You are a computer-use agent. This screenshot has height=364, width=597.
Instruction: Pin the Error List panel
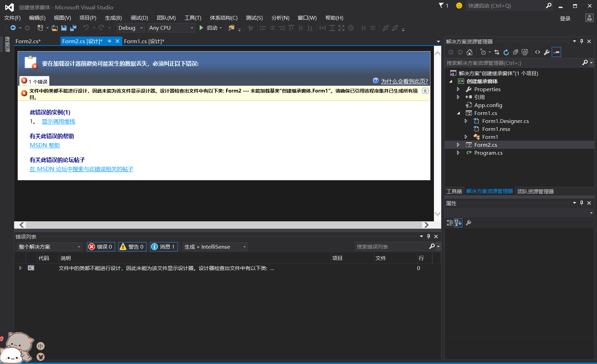(428, 236)
